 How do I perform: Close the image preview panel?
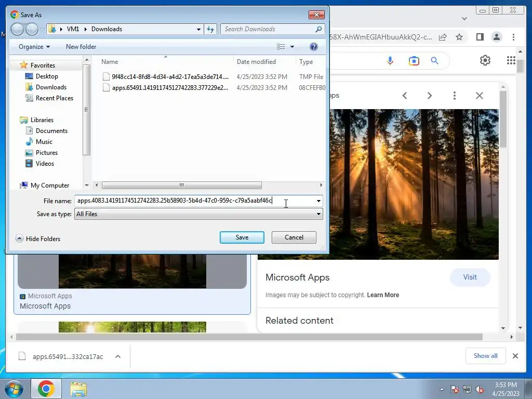tap(480, 96)
